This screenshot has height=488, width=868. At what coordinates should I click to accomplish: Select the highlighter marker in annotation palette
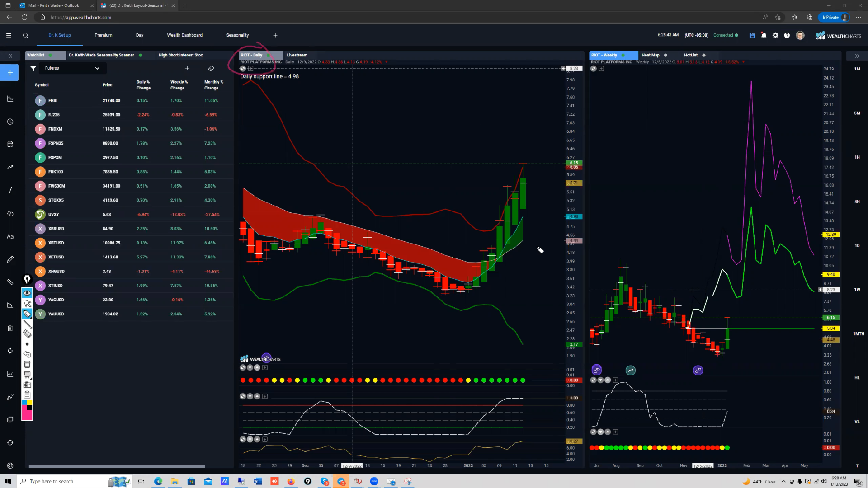coord(27,314)
